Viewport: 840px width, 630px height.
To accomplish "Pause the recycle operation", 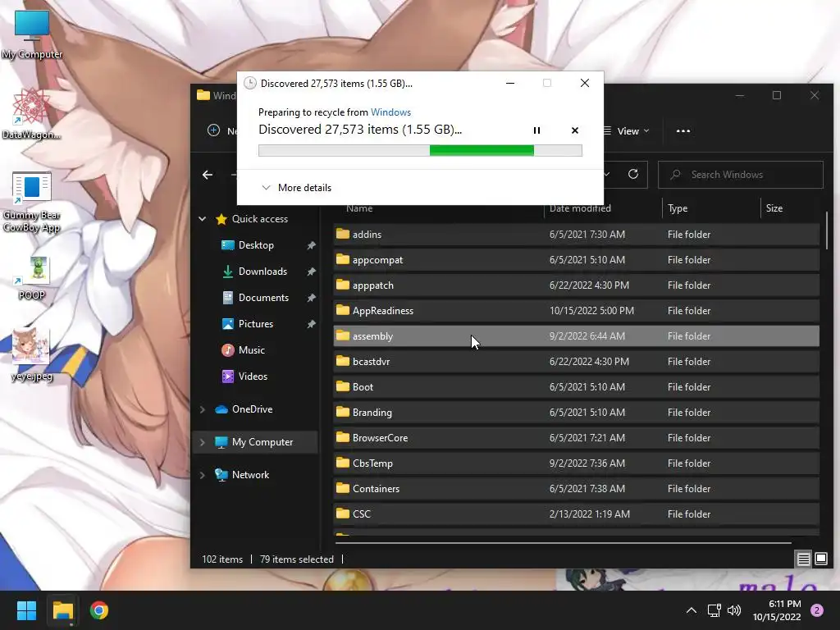I will 536,130.
